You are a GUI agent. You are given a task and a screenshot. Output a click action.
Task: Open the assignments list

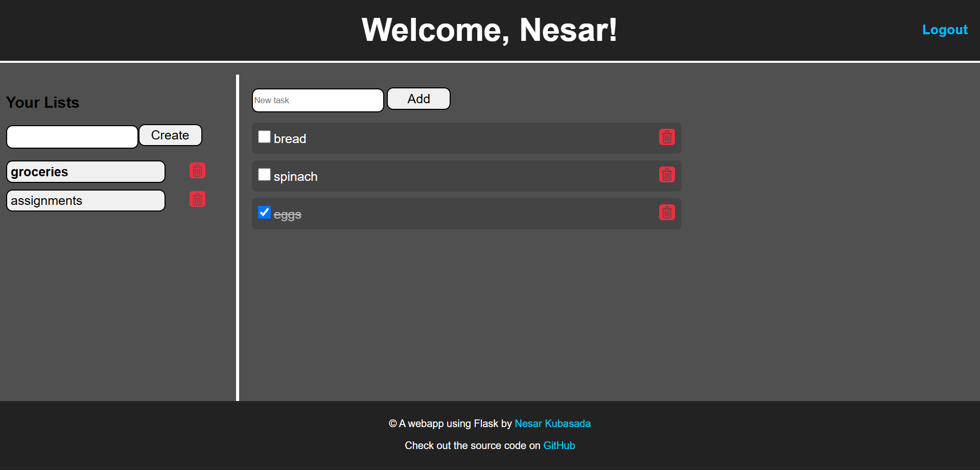pyautogui.click(x=86, y=200)
